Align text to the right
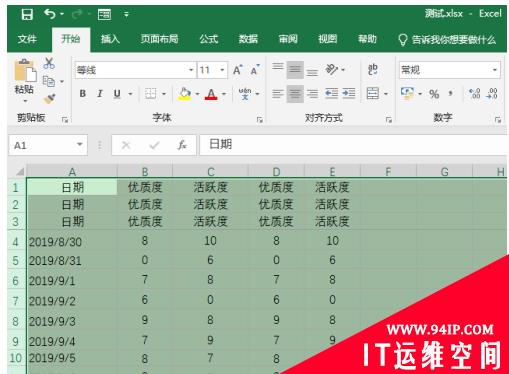This screenshot has height=374, width=509. click(x=312, y=94)
